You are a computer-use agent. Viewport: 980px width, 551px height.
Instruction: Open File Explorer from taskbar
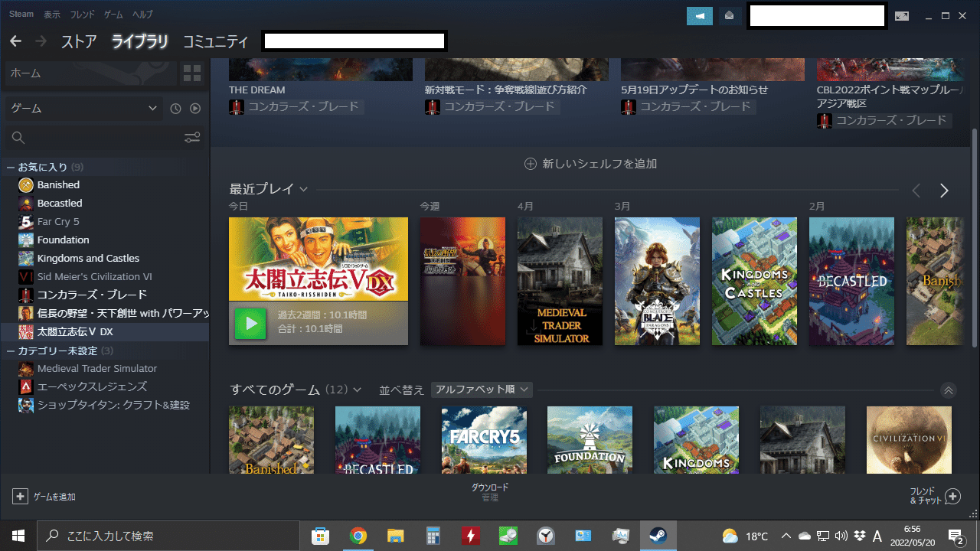tap(395, 536)
